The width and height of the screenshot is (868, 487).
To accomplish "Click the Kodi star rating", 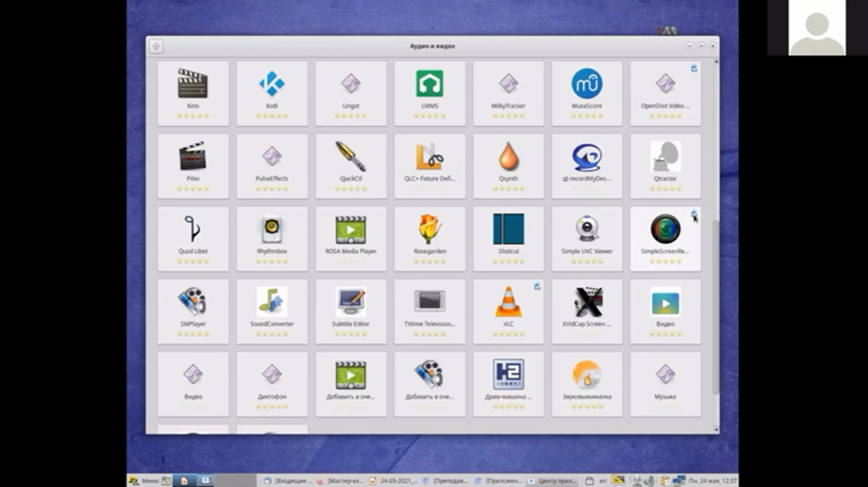I will 272,115.
